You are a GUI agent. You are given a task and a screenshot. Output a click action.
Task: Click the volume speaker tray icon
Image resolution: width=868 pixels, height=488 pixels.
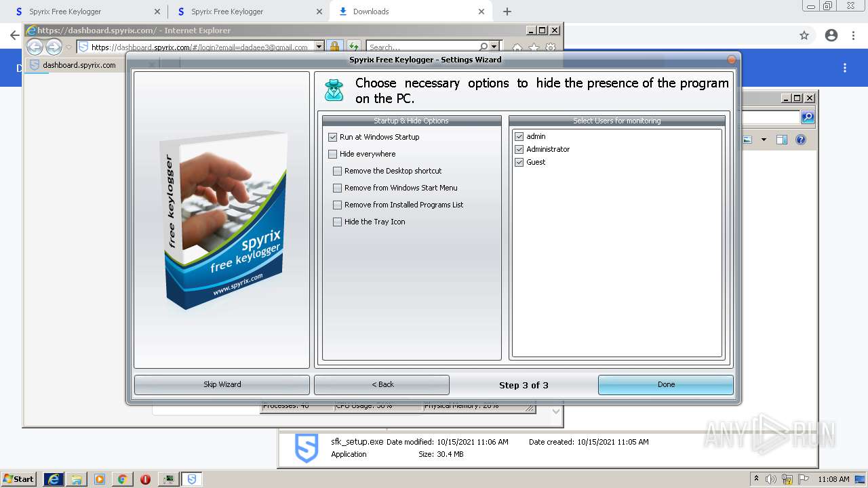point(771,479)
